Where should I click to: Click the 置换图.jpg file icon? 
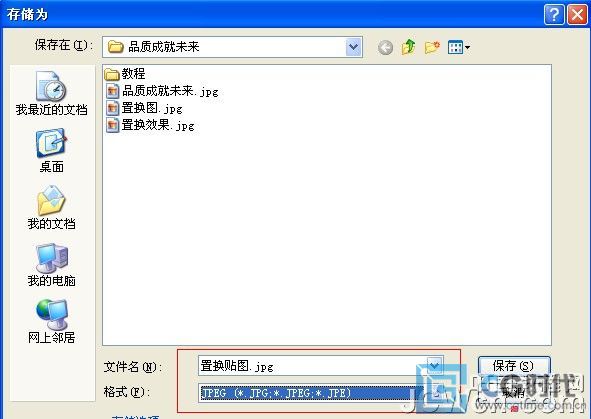pyautogui.click(x=113, y=108)
